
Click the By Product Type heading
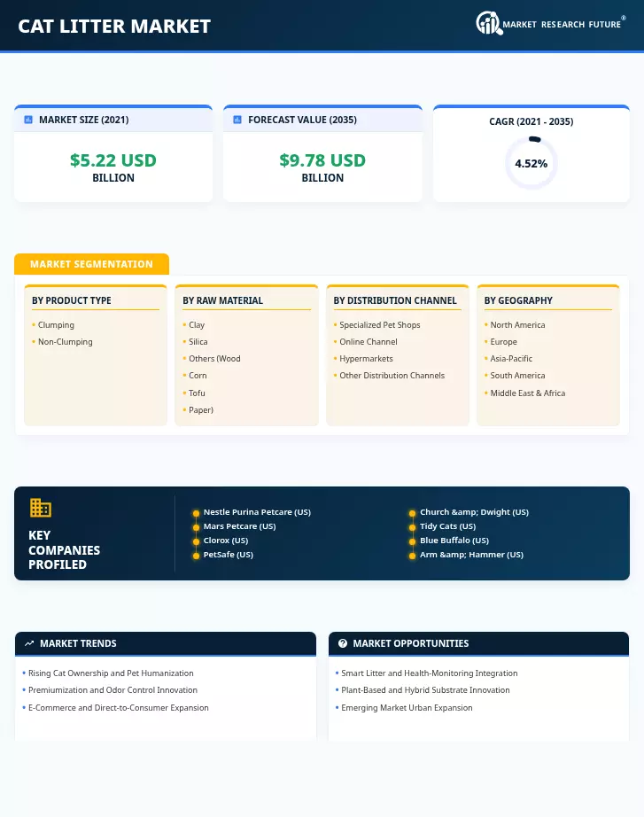pyautogui.click(x=72, y=300)
